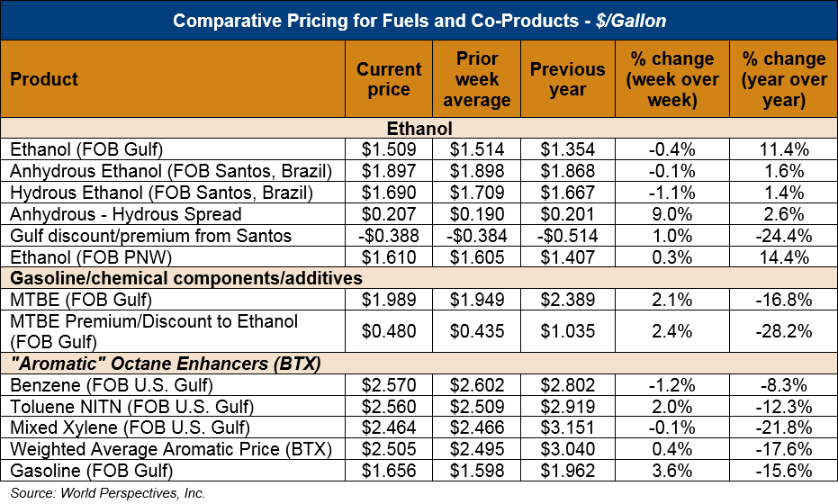
Task: Click the 'Previous year' column header
Action: pyautogui.click(x=567, y=79)
